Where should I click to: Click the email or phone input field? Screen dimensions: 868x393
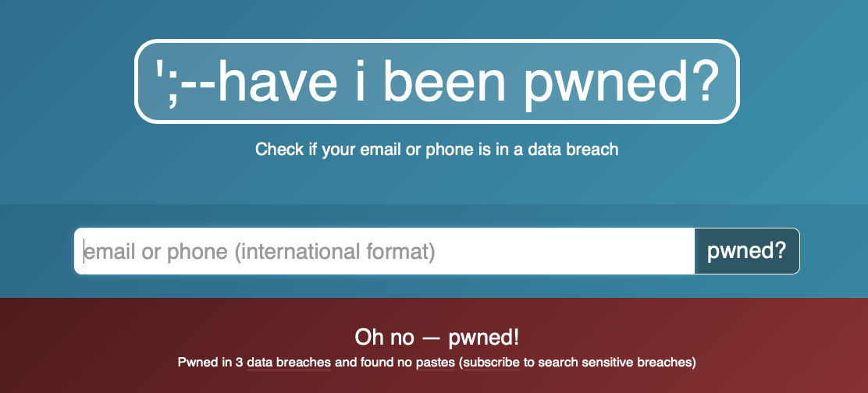click(384, 251)
